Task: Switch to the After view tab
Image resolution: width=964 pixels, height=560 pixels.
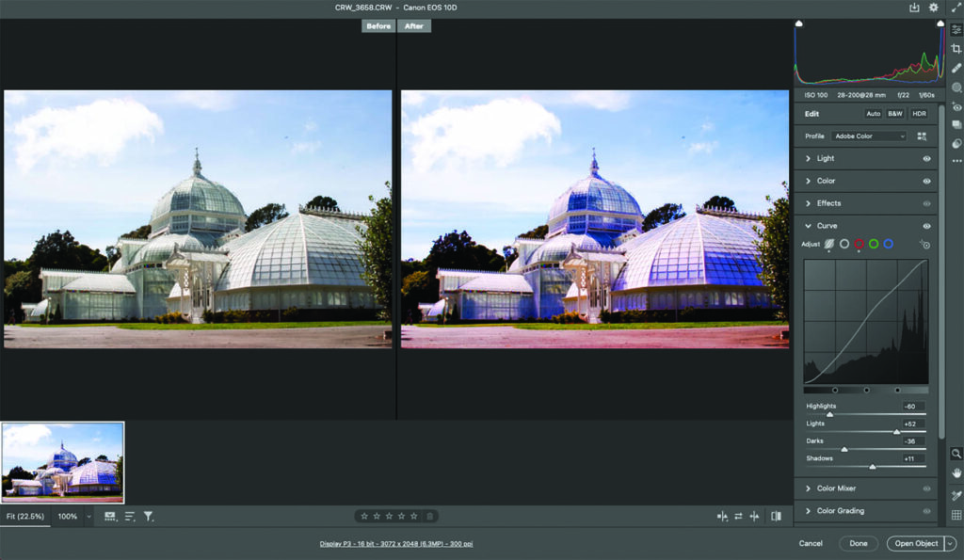Action: click(414, 26)
